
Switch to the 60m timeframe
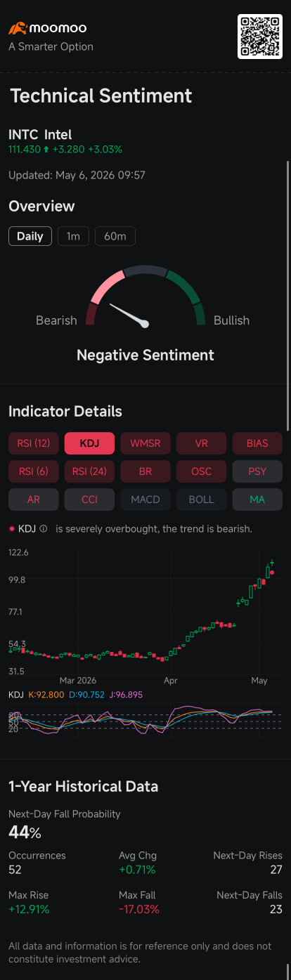tap(115, 236)
